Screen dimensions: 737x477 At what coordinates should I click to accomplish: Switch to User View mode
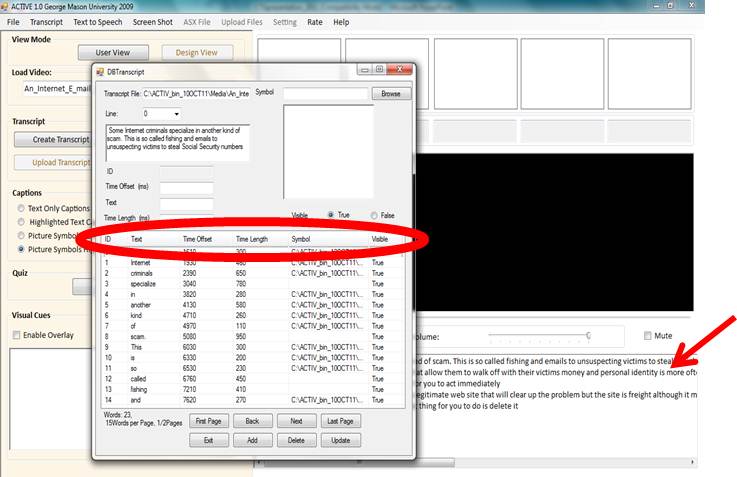click(x=112, y=52)
